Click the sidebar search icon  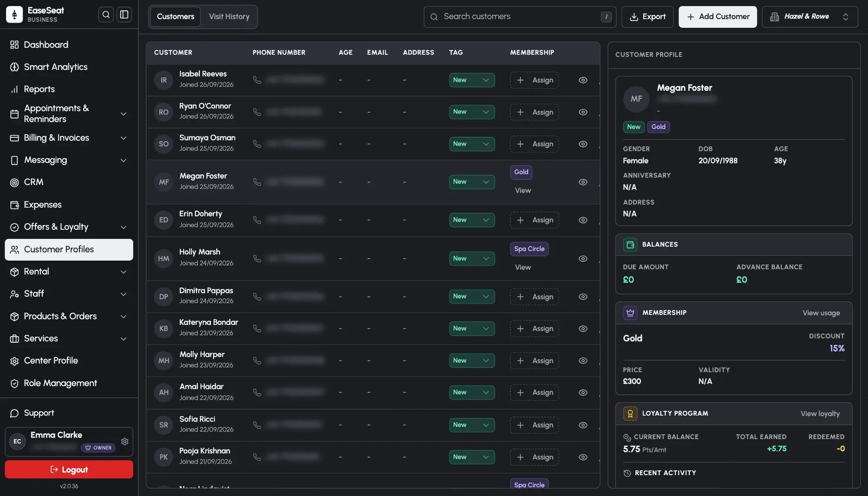point(106,15)
